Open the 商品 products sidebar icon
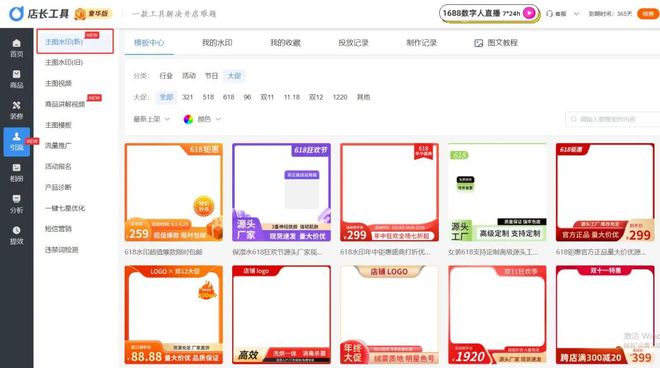660x368 pixels. [x=16, y=79]
